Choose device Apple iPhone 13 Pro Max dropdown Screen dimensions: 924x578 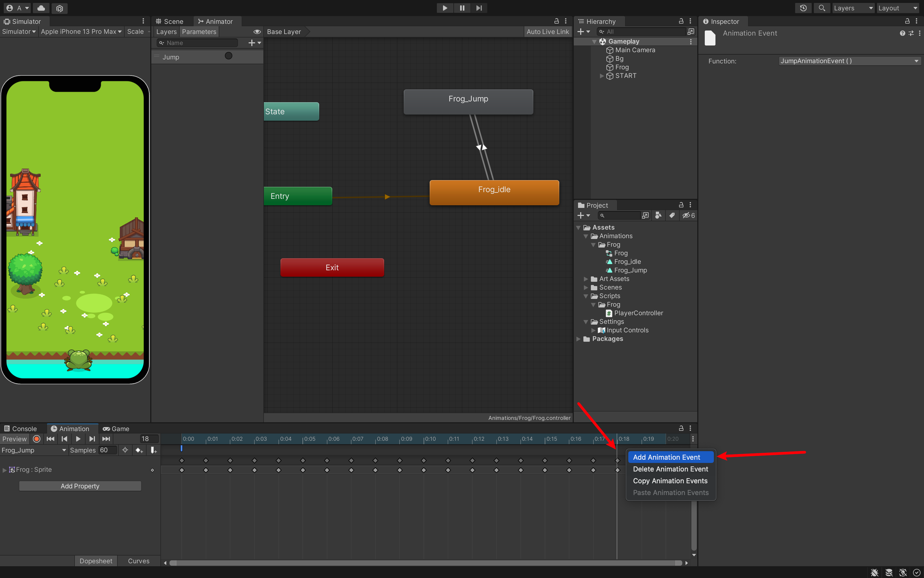tap(81, 32)
